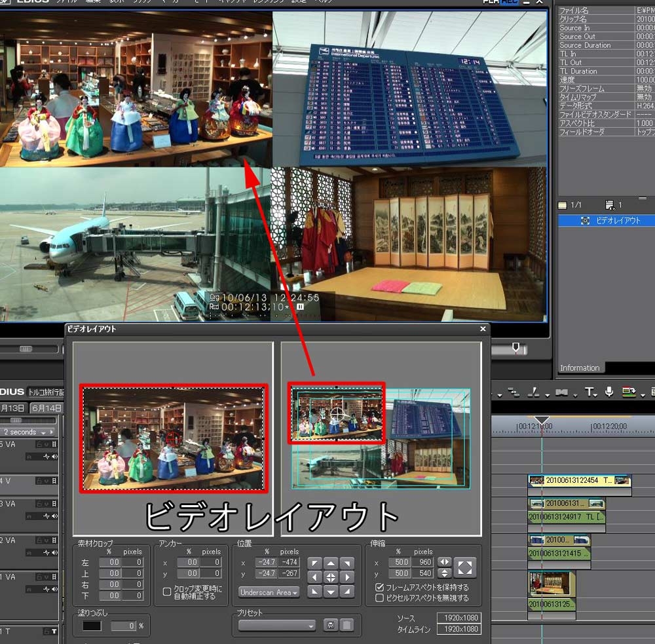Image resolution: width=655 pixels, height=644 pixels.
Task: Select the Create Title 'T' tool
Action: click(x=589, y=392)
